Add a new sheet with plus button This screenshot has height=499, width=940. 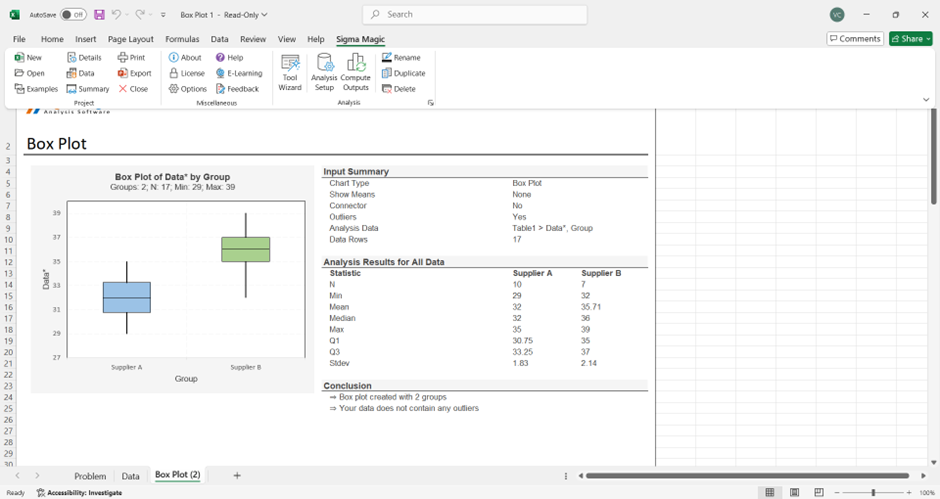(x=237, y=476)
